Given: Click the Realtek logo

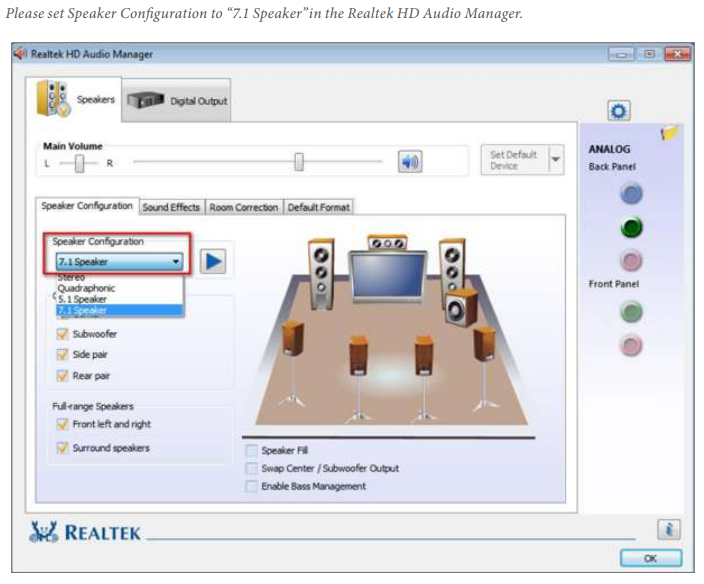Looking at the screenshot, I should pos(85,532).
